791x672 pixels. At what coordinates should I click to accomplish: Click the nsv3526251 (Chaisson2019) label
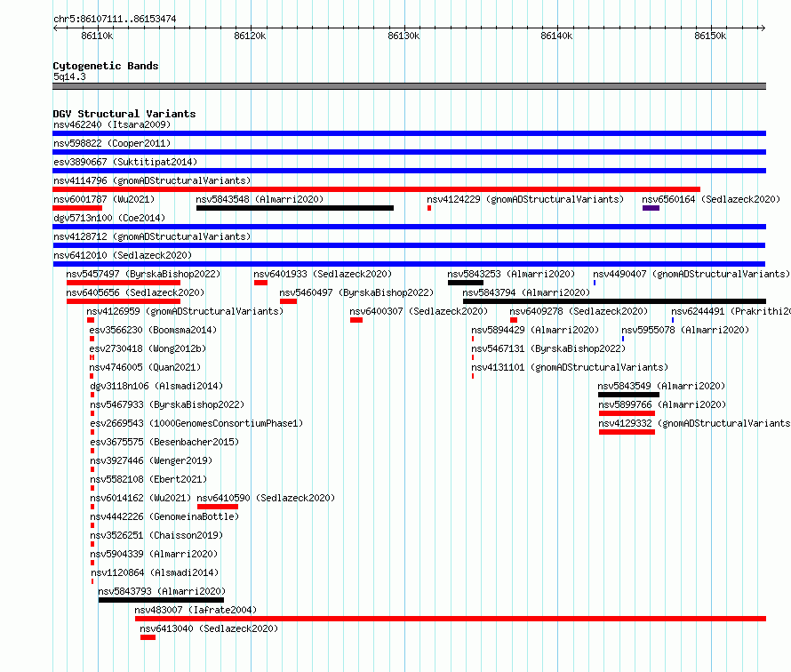point(156,535)
